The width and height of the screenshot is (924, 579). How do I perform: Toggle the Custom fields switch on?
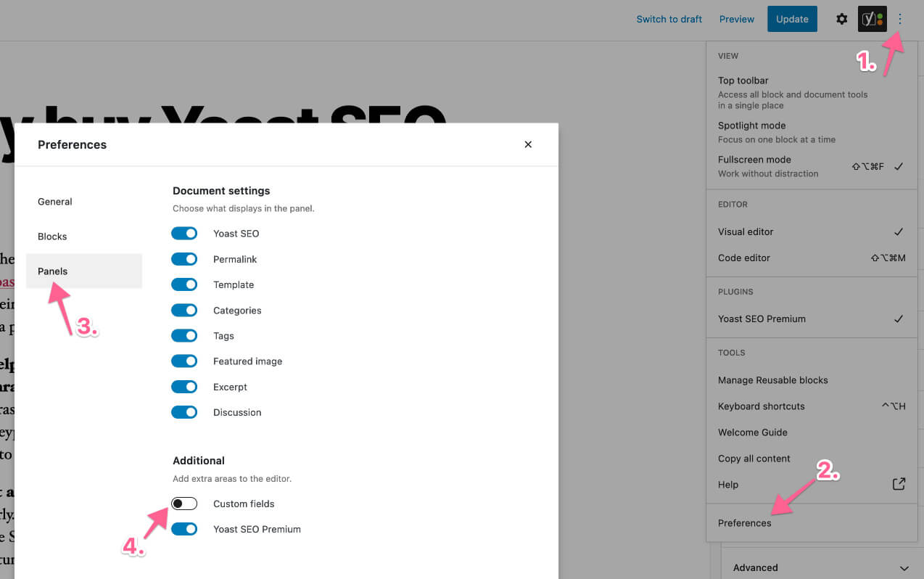click(184, 504)
